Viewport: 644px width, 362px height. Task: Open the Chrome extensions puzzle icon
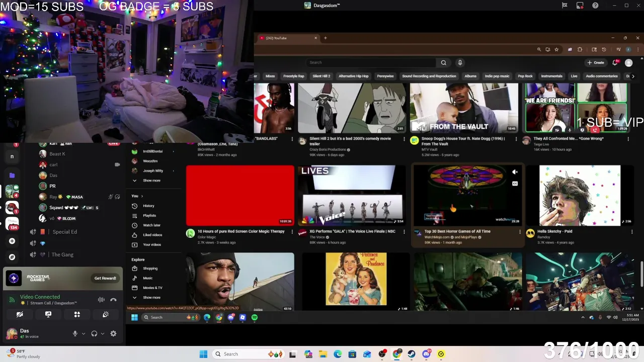point(580,50)
